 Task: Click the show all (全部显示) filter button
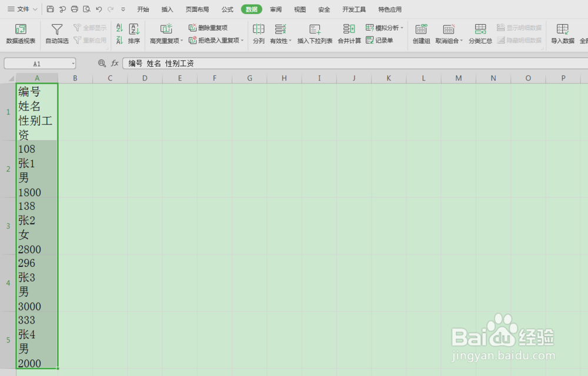coord(90,28)
